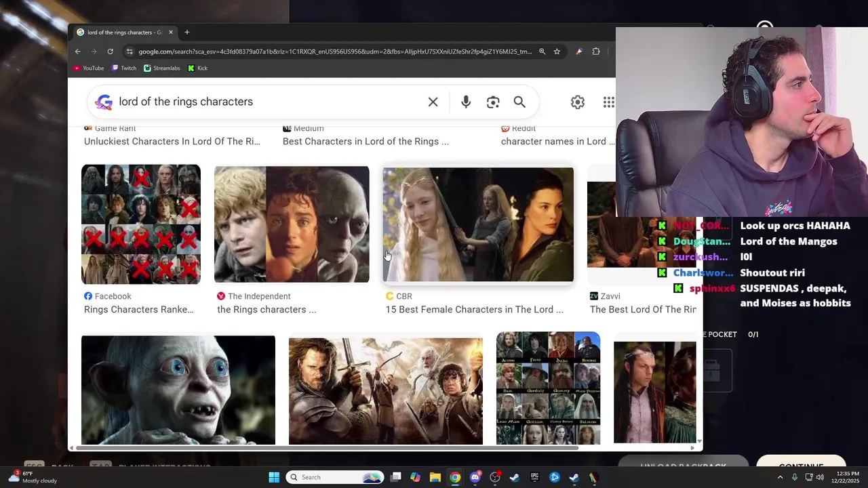Screen dimensions: 868x488
Task: Open Task View on the taskbar
Action: pyautogui.click(x=396, y=477)
